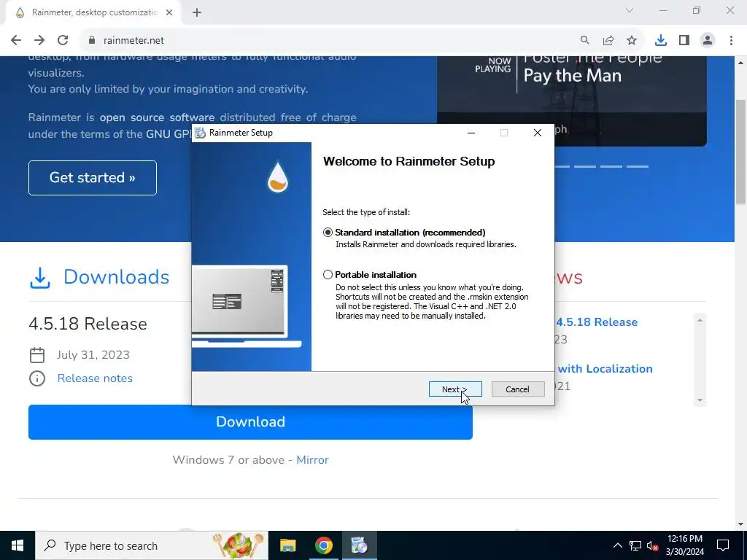Close the Rainmeter browser tab
This screenshot has width=747, height=560.
pyautogui.click(x=169, y=13)
